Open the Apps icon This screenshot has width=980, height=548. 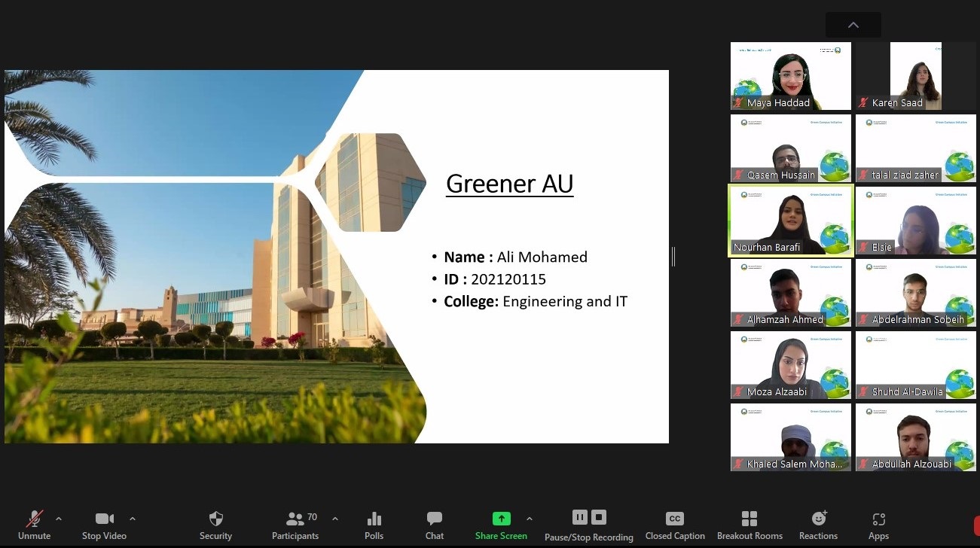tap(878, 519)
